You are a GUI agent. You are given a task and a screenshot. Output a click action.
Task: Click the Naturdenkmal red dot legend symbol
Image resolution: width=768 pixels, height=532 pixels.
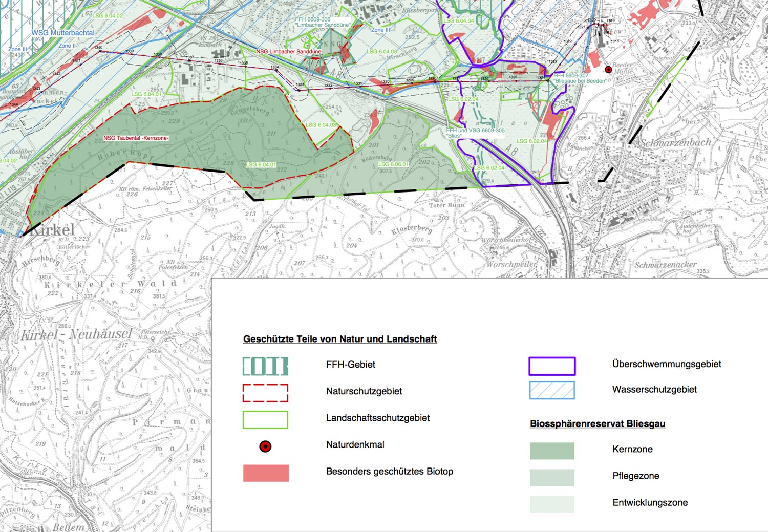[x=265, y=446]
